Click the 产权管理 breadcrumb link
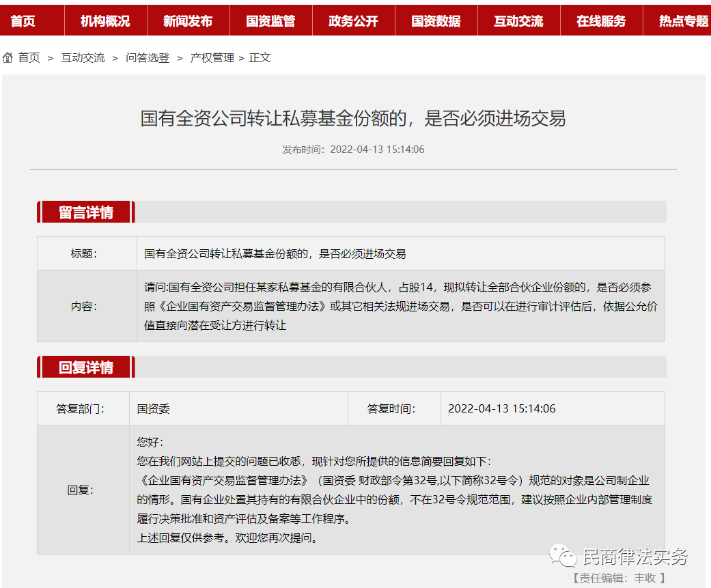 212,58
